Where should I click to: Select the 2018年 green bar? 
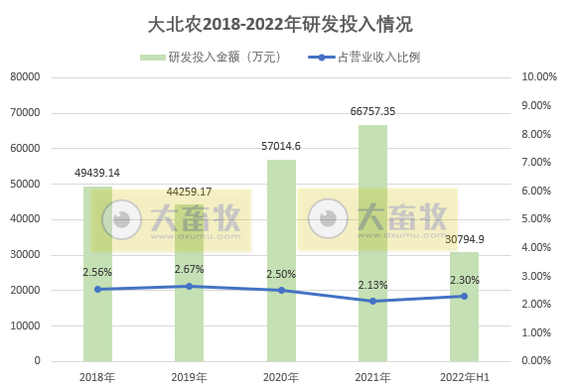pyautogui.click(x=98, y=274)
